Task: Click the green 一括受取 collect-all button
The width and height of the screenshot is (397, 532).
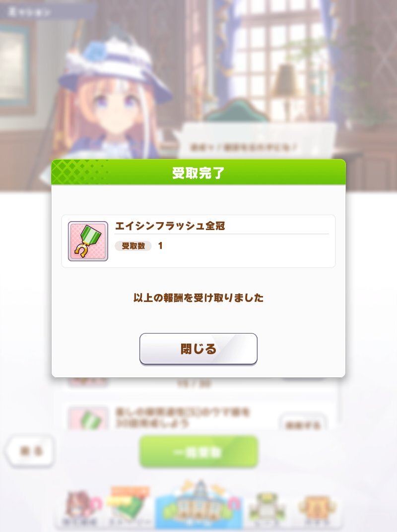Action: click(x=198, y=452)
